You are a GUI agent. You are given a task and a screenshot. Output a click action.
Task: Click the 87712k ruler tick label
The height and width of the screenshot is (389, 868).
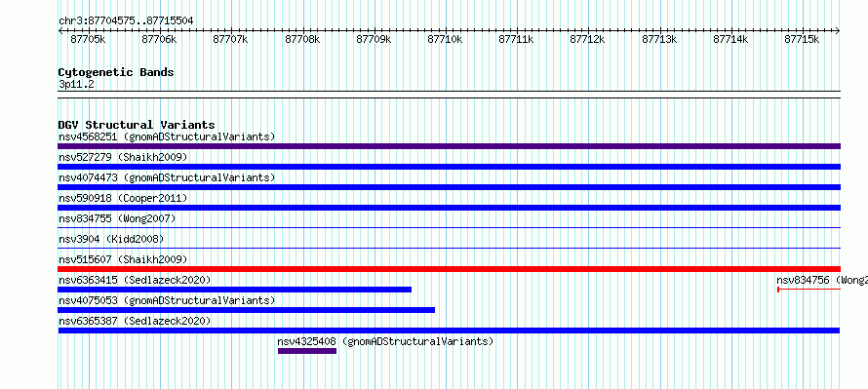point(588,39)
